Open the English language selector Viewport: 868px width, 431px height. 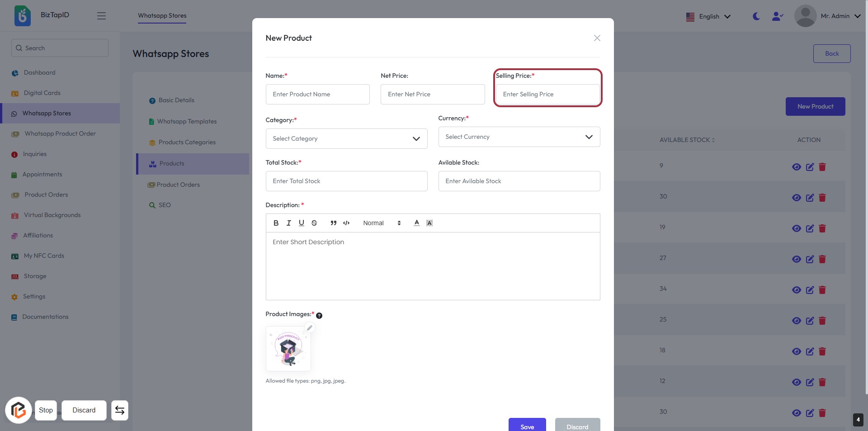pos(708,17)
